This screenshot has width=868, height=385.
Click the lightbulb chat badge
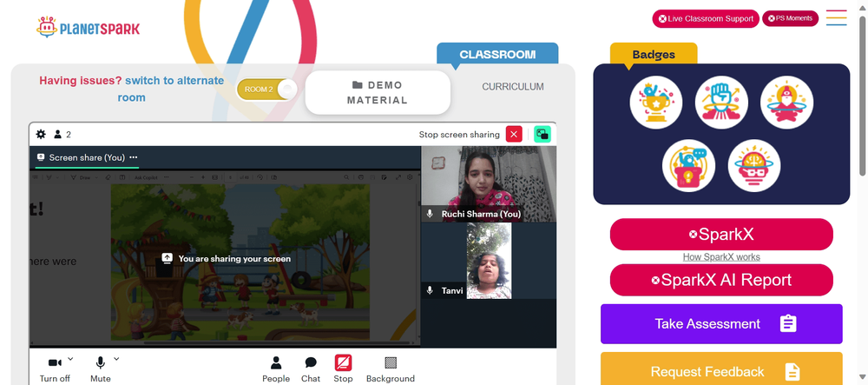[688, 166]
